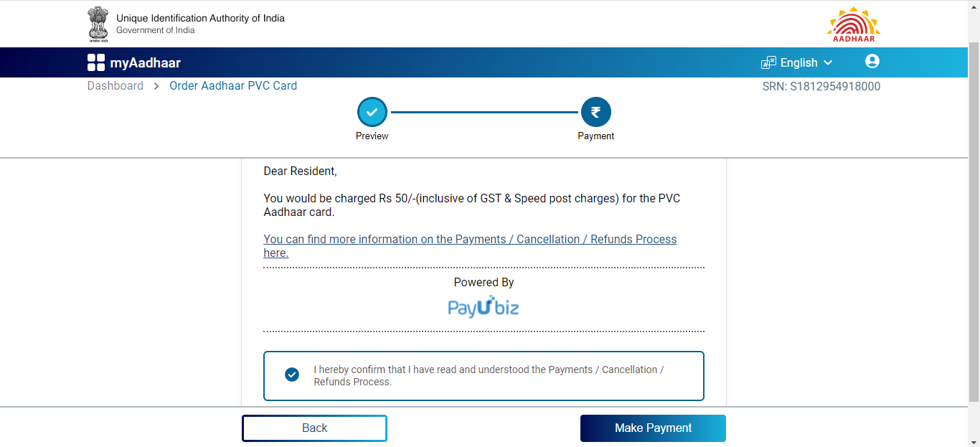The height and width of the screenshot is (447, 980).
Task: Click the vertical page scrollbar
Action: (974, 223)
